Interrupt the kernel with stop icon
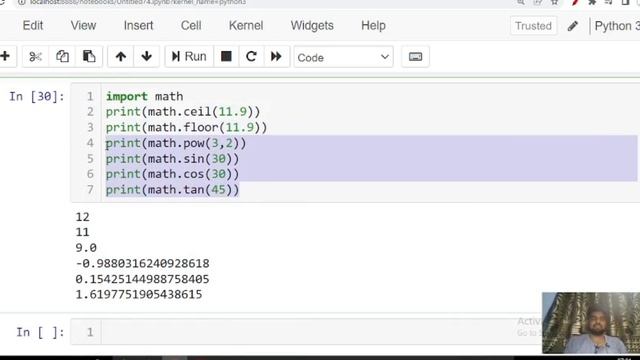This screenshot has width=640, height=360. coord(226,56)
